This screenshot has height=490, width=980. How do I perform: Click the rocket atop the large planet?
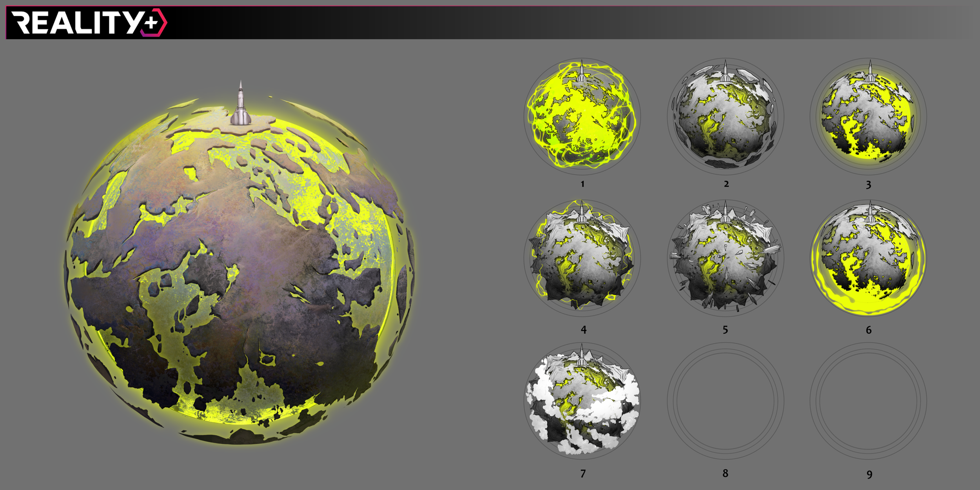241,105
